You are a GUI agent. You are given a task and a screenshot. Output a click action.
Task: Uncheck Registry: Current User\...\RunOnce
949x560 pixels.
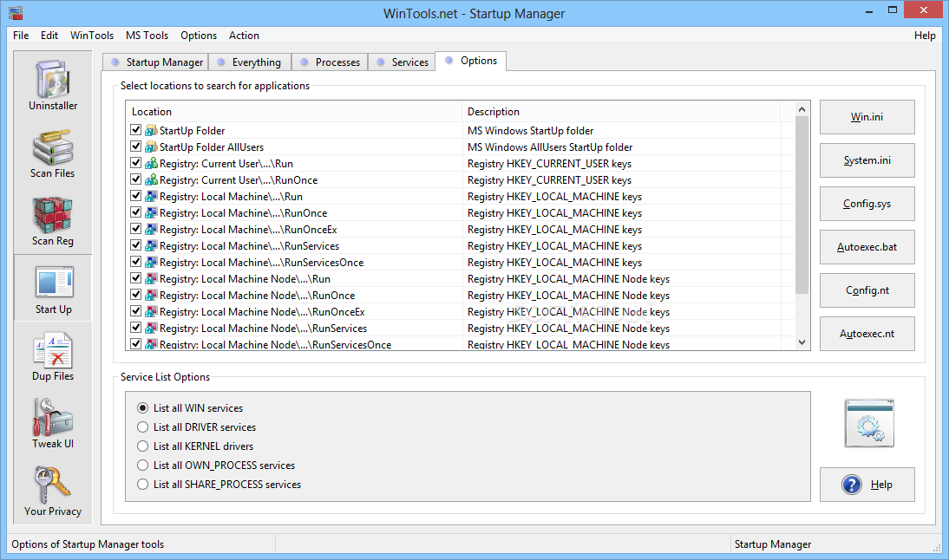[x=135, y=179]
